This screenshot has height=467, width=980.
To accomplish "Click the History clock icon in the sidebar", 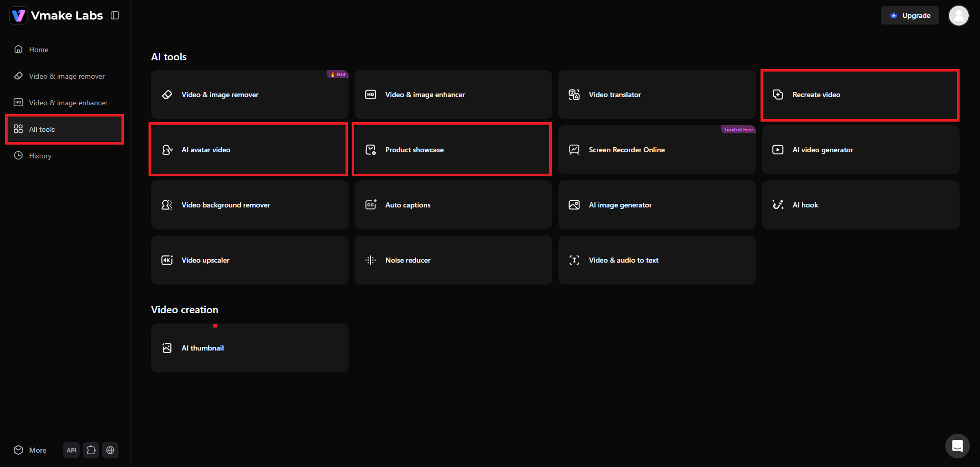I will (x=18, y=155).
